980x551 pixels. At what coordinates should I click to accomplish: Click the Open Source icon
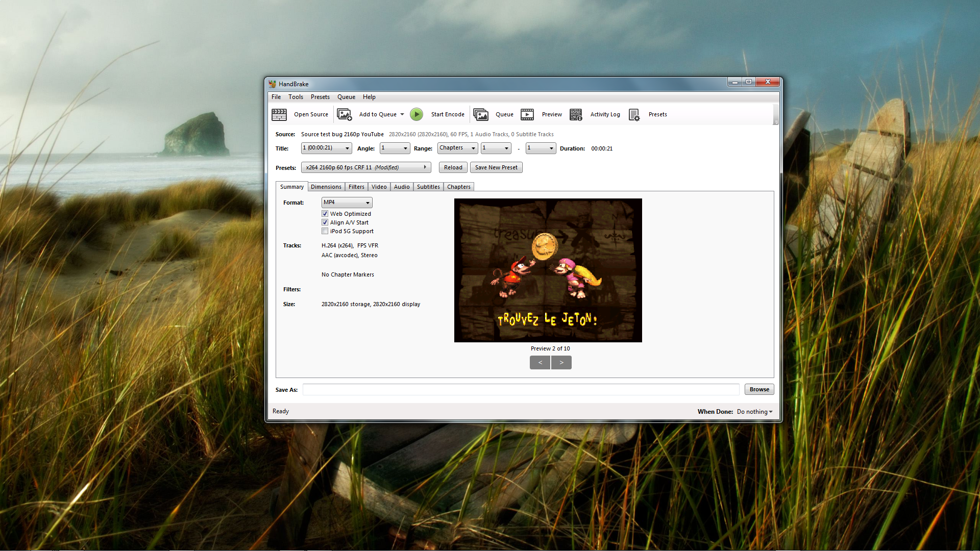279,114
